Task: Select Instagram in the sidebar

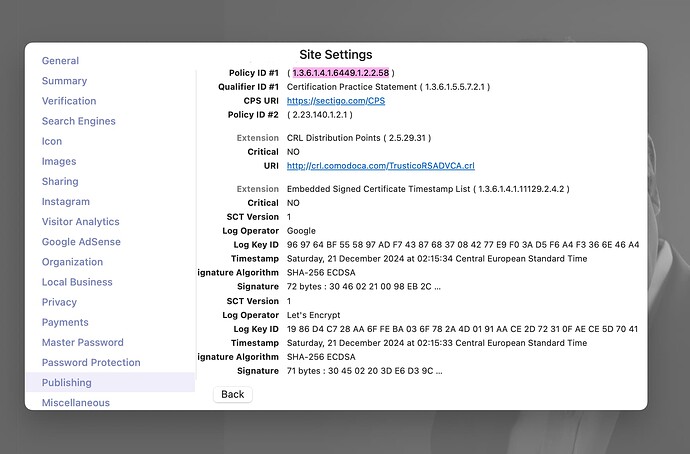Action: [66, 201]
